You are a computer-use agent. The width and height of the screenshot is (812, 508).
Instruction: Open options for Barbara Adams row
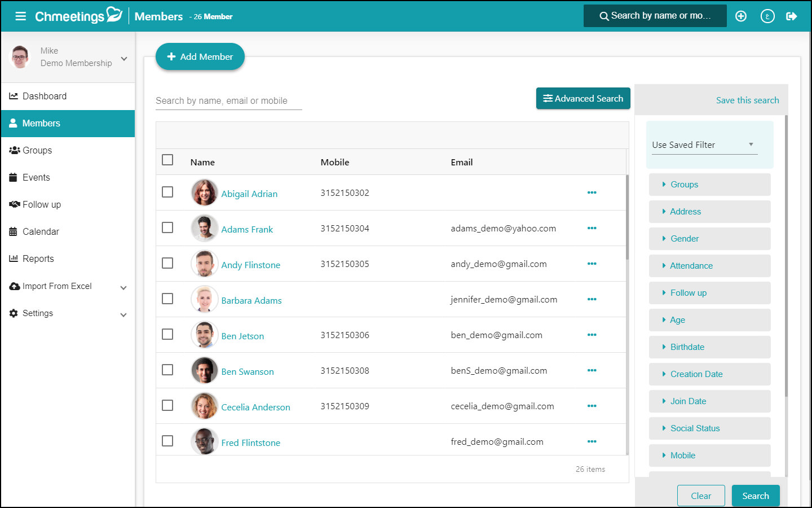pos(592,299)
